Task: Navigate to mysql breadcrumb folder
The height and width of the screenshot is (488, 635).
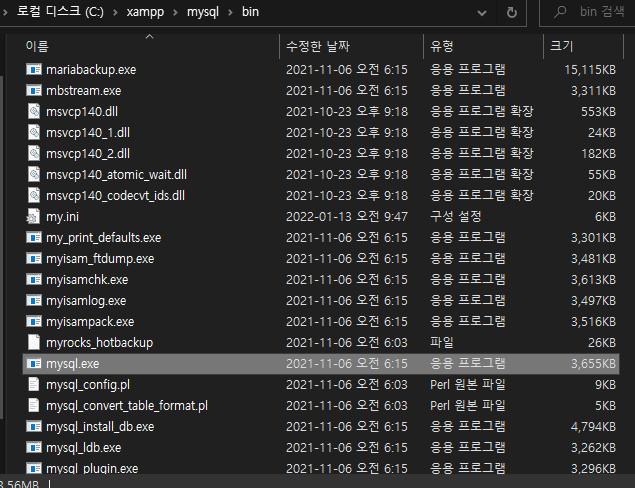Action: 203,12
